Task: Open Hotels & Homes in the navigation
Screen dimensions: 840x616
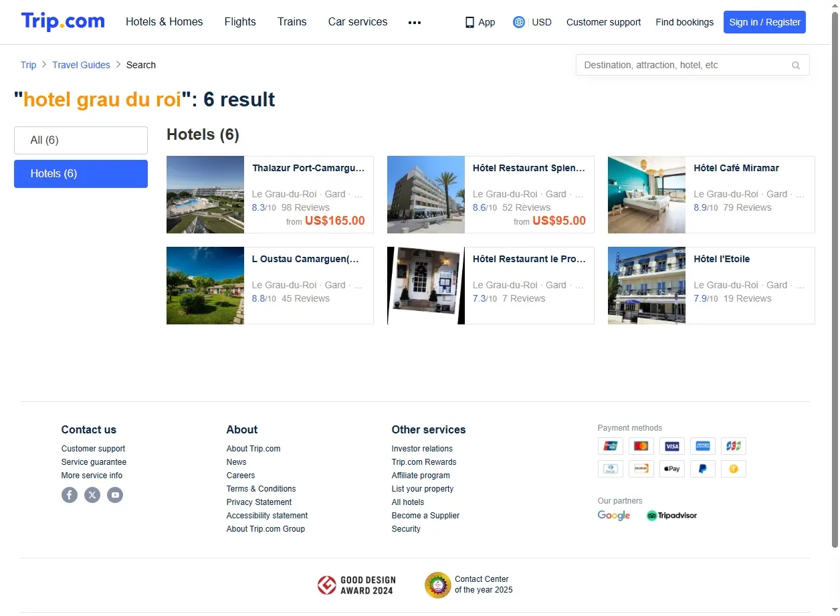Action: [x=165, y=22]
